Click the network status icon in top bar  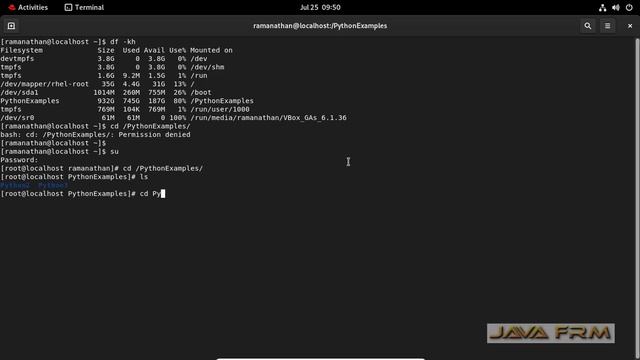point(602,7)
